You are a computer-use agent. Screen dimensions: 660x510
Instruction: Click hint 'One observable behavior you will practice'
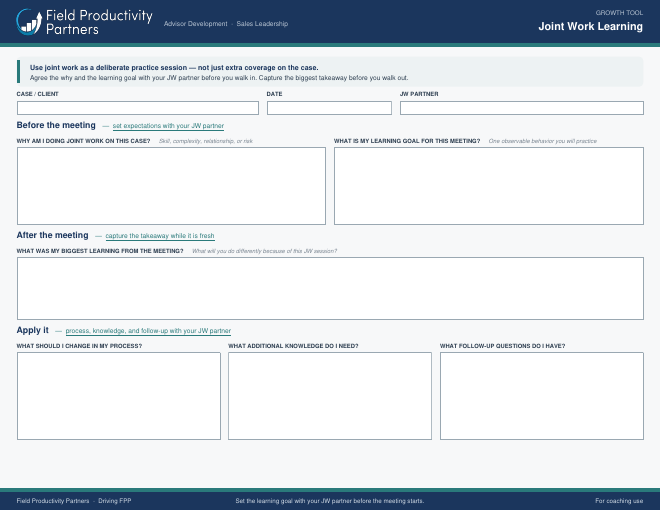coord(543,141)
